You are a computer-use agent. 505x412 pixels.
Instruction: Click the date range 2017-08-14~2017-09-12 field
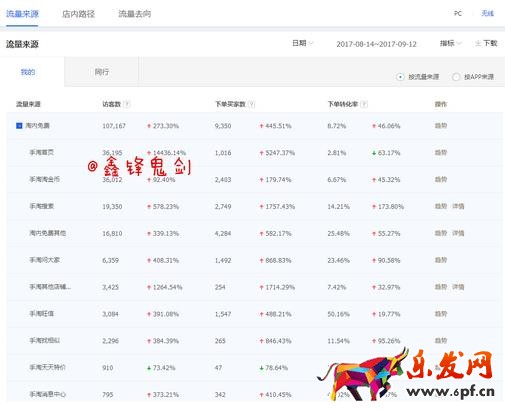click(x=376, y=44)
